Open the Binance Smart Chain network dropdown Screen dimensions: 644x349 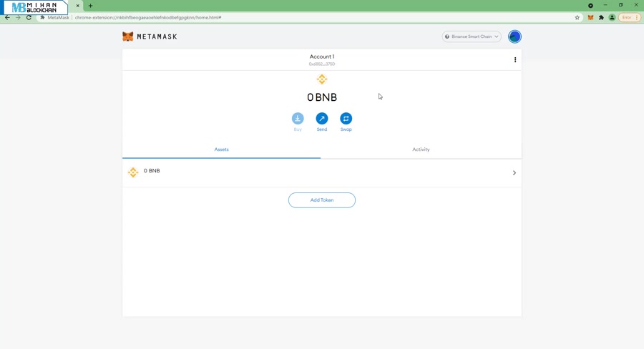pyautogui.click(x=472, y=36)
